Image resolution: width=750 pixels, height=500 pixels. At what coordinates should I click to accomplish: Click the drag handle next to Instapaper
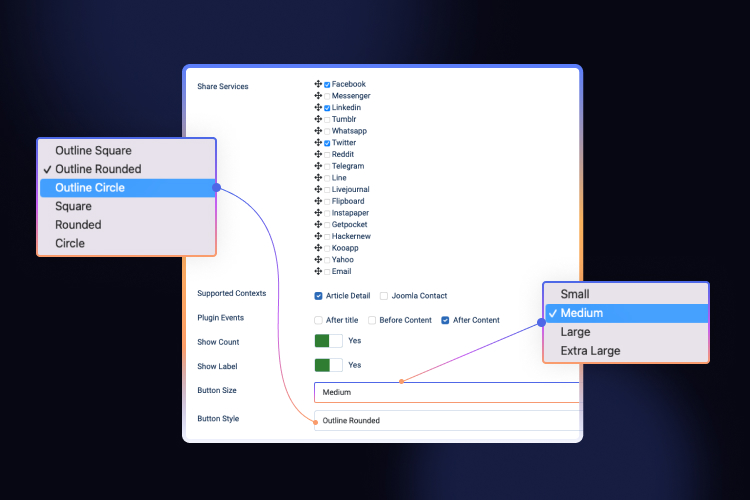pyautogui.click(x=318, y=212)
